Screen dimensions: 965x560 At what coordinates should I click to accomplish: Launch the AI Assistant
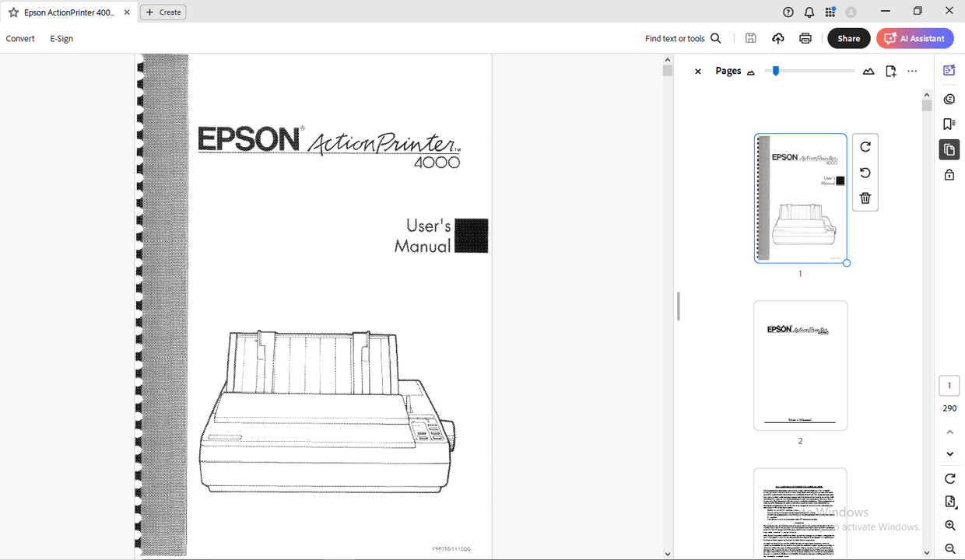(914, 37)
